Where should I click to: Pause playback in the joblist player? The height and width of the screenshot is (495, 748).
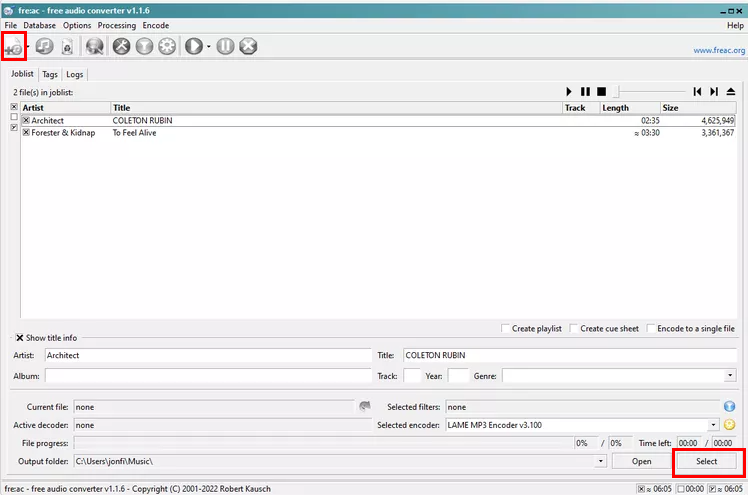click(585, 92)
